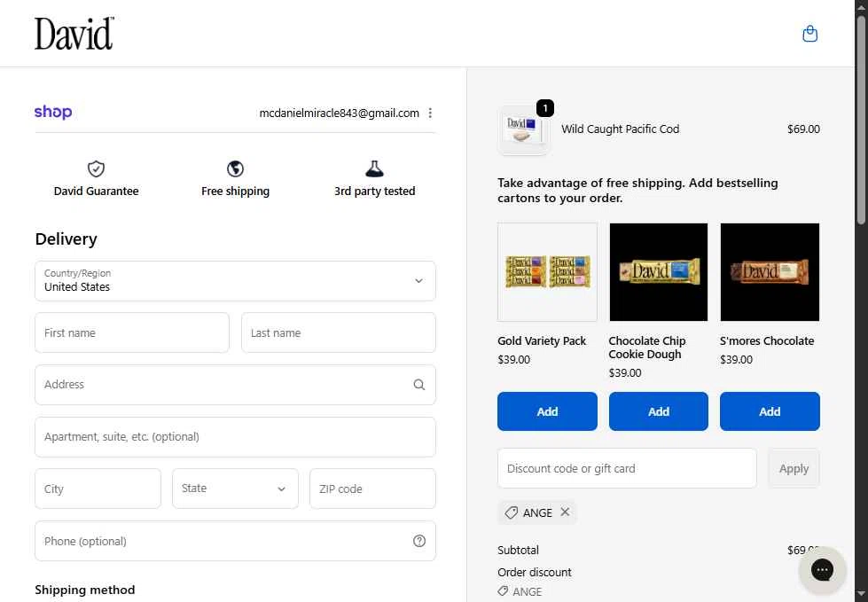Click the City field

pyautogui.click(x=98, y=489)
